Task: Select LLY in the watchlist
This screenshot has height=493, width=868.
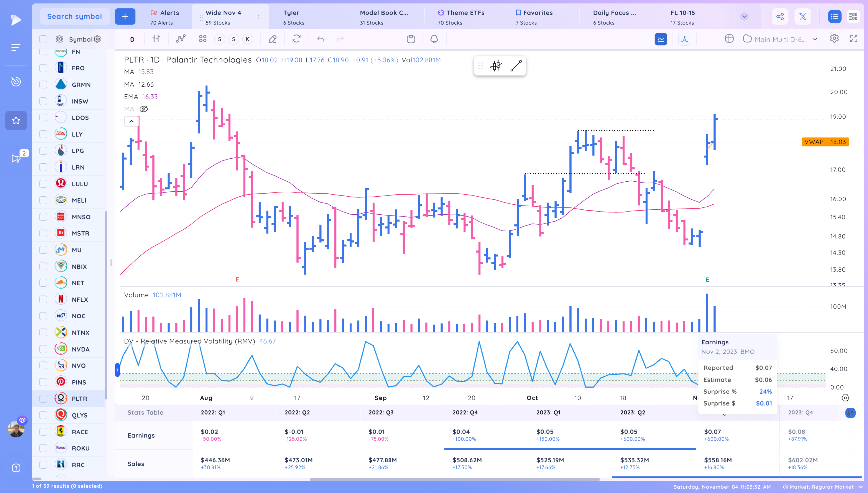Action: (77, 134)
